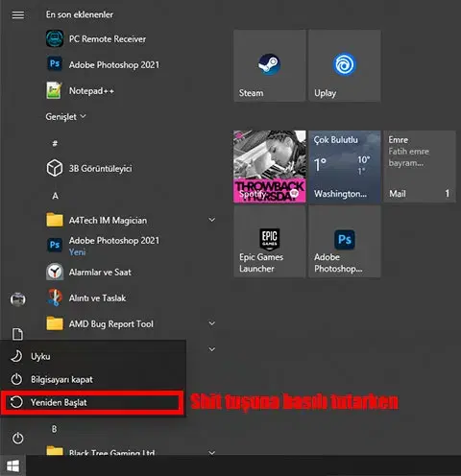The image size is (461, 476).
Task: Expand the AMD Bug Report Tool chevron
Action: (211, 323)
